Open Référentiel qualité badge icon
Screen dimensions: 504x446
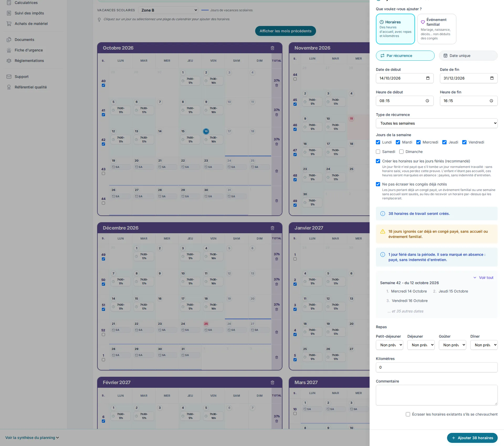[x=9, y=87]
